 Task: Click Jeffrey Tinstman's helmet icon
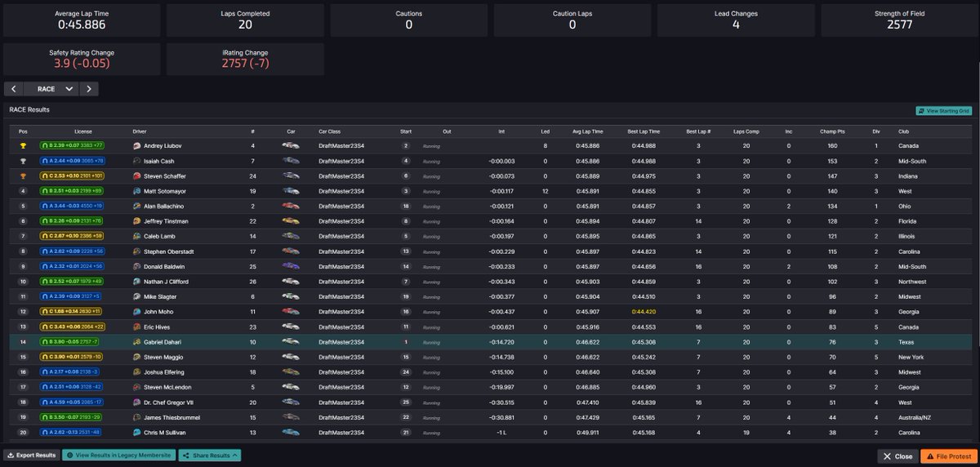click(137, 221)
